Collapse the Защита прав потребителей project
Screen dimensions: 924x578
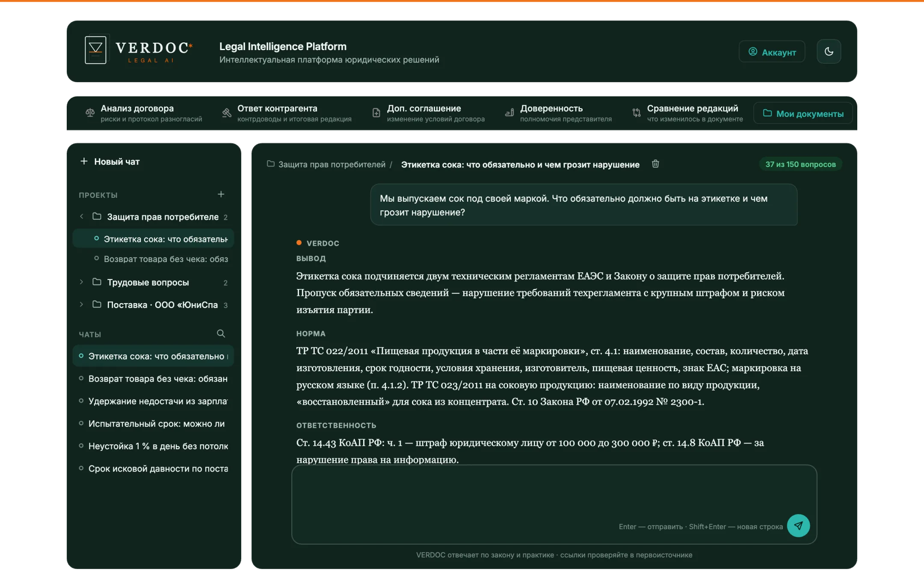[x=82, y=217]
